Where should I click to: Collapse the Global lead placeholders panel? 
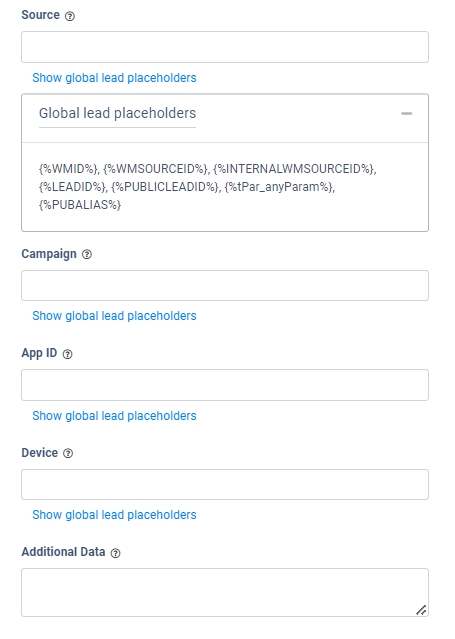[406, 114]
